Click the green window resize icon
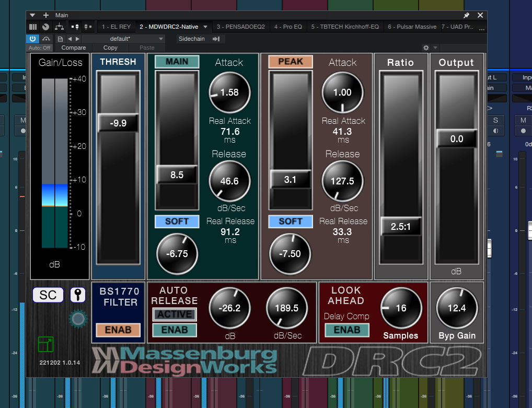The image size is (532, 408). tap(45, 344)
